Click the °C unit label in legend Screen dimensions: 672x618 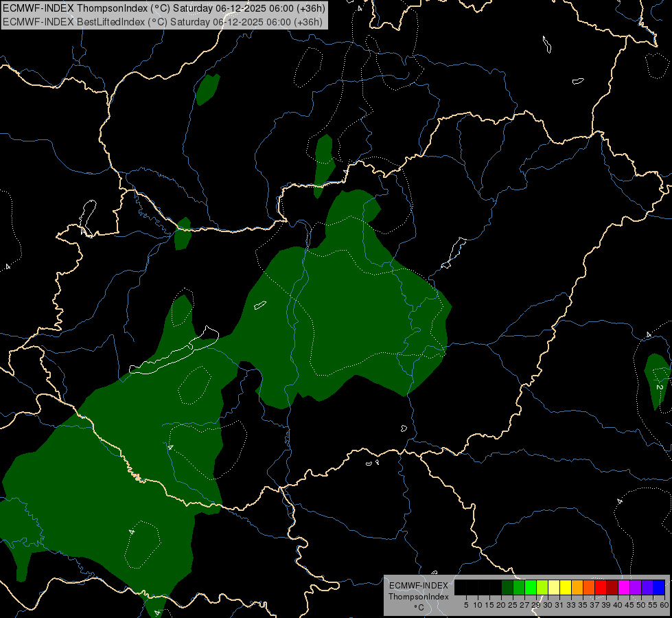tap(419, 608)
